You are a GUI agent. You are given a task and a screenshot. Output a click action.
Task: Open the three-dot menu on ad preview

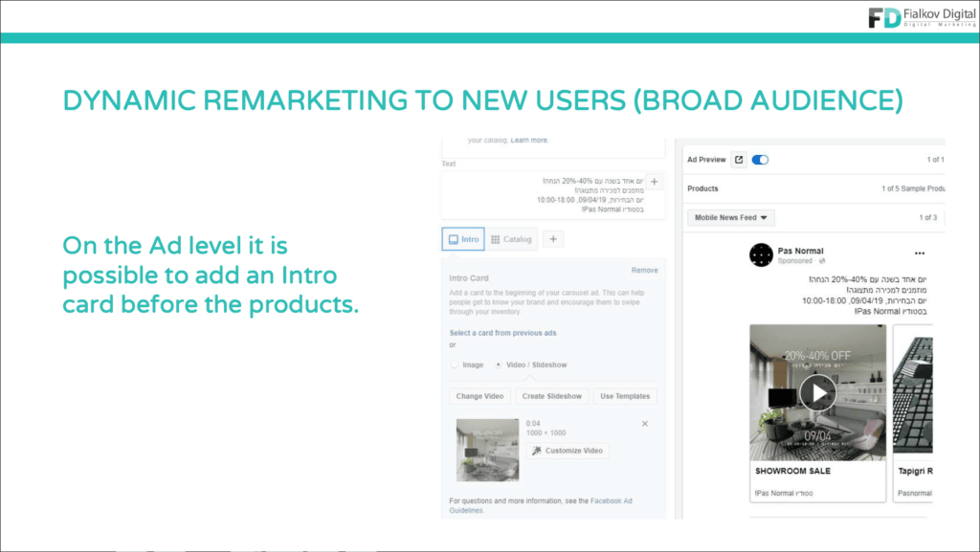click(x=920, y=254)
